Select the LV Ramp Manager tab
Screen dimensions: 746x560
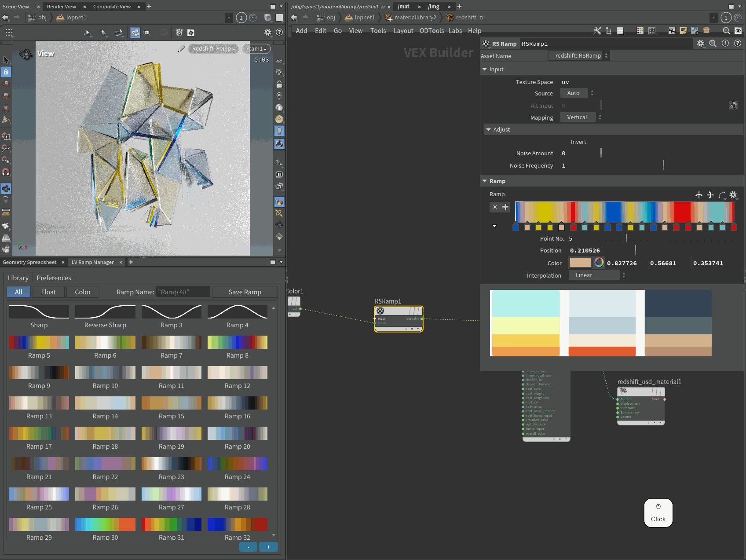point(92,262)
